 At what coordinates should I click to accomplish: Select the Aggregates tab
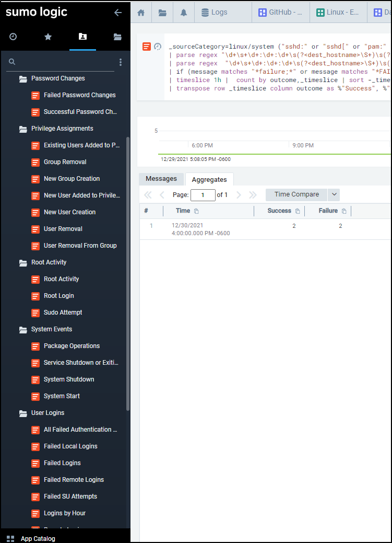pos(209,179)
